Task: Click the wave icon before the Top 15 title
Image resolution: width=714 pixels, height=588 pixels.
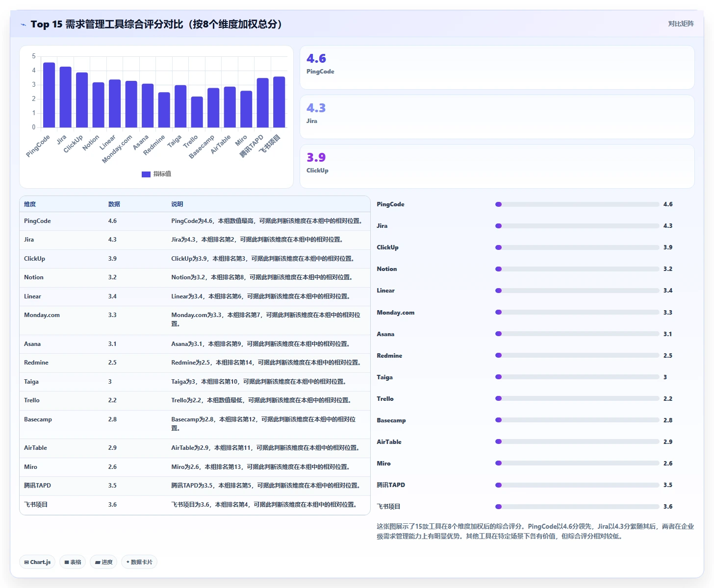Action: (23, 24)
